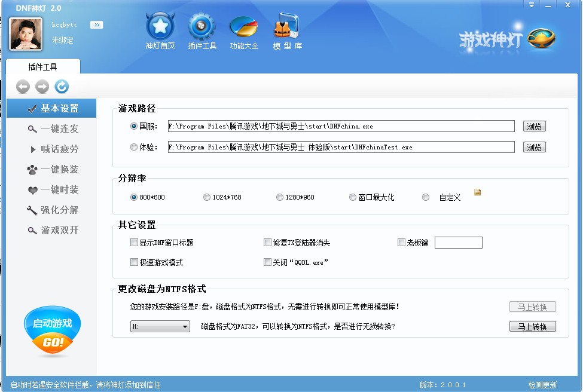Click the enabled 马上转换 button for H: drive
This screenshot has height=392, width=583.
pos(532,327)
